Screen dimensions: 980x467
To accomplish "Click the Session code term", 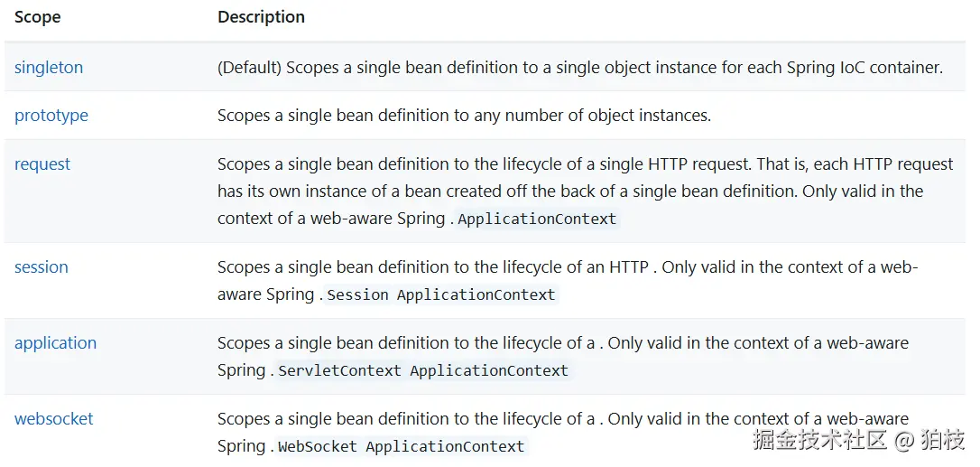I will (358, 294).
